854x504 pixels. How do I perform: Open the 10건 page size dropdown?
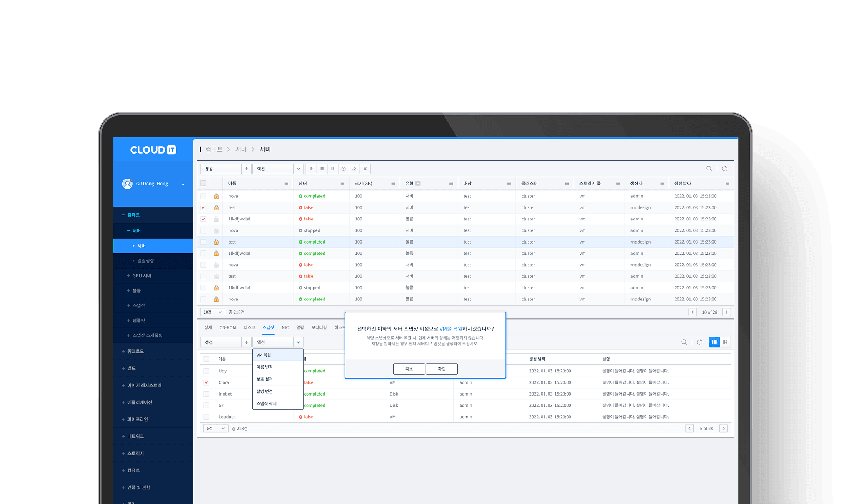[212, 312]
